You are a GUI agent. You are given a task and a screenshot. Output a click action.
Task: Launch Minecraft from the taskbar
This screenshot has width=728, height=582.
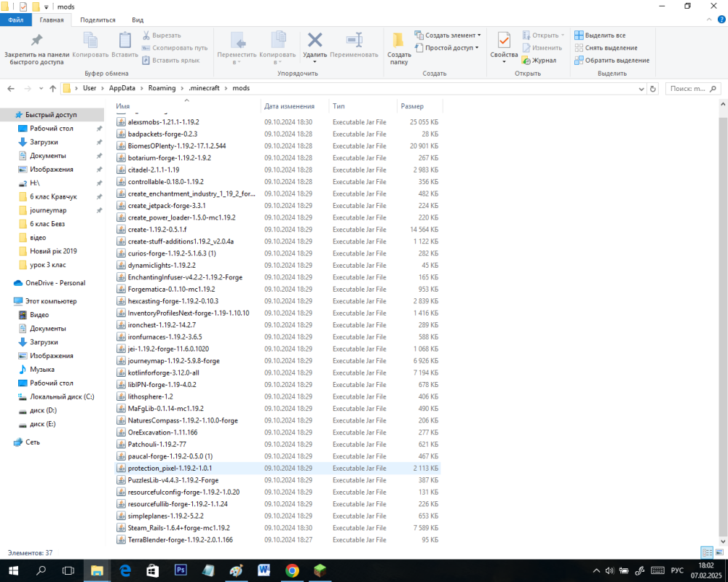point(320,570)
